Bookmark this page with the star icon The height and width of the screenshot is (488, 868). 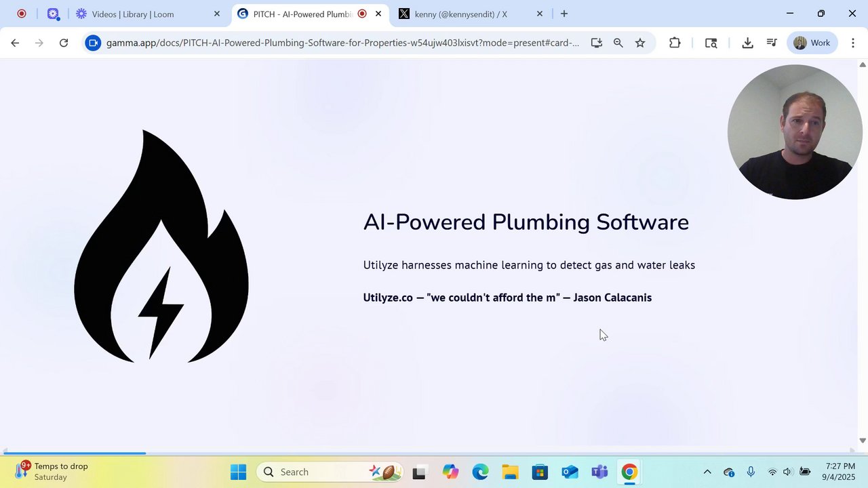tap(640, 43)
